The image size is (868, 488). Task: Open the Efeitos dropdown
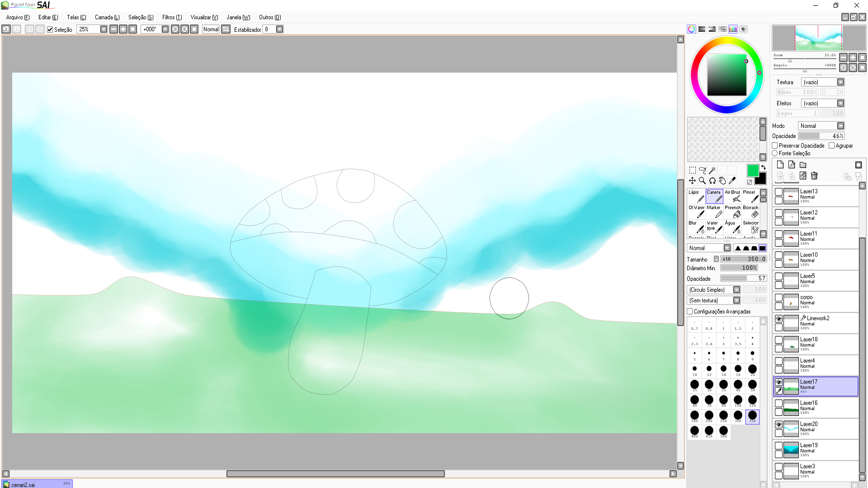840,103
